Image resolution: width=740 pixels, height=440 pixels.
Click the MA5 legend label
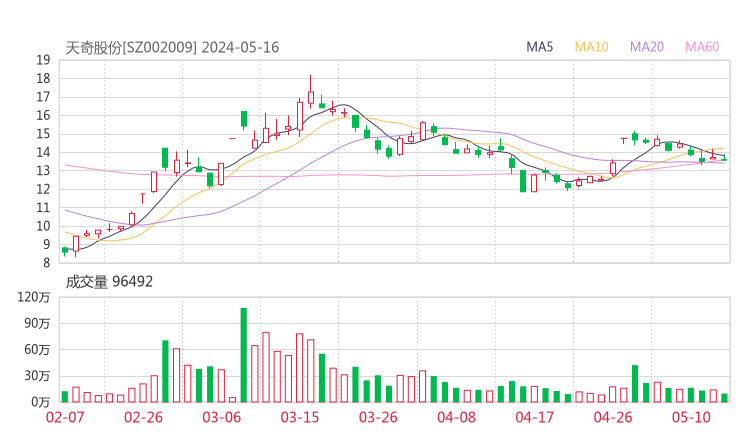pyautogui.click(x=539, y=47)
